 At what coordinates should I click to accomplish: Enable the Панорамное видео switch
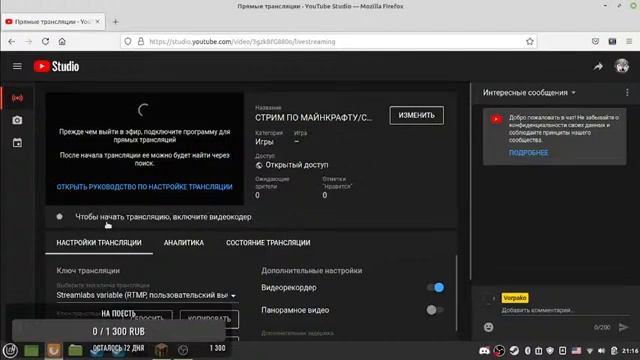(435, 310)
